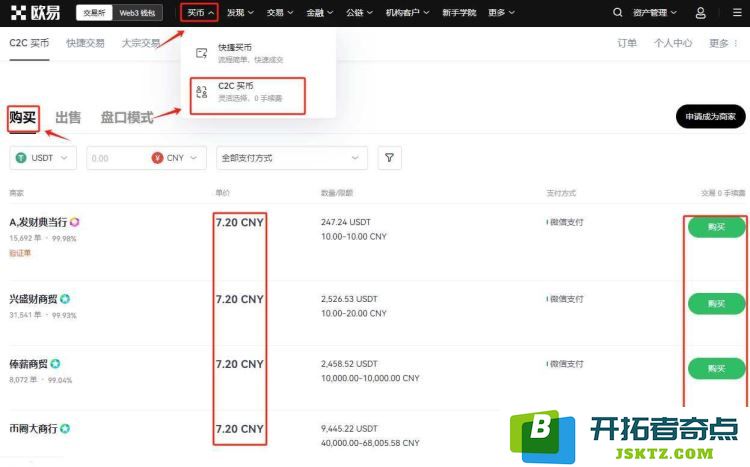Open the 订单 link

[x=627, y=44]
